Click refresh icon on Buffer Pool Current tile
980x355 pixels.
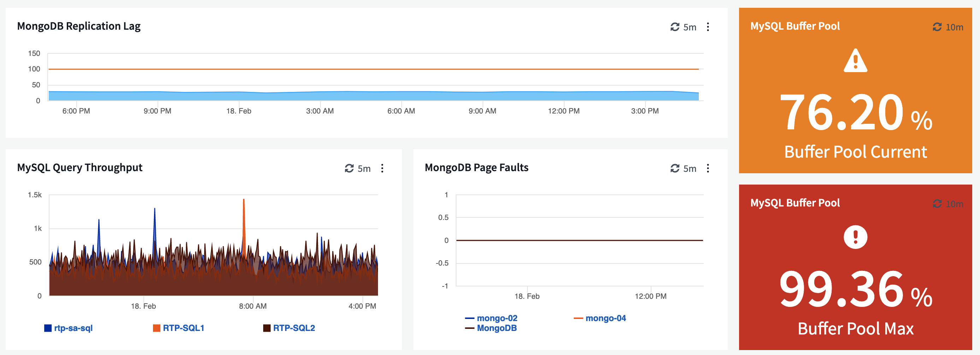click(x=937, y=27)
